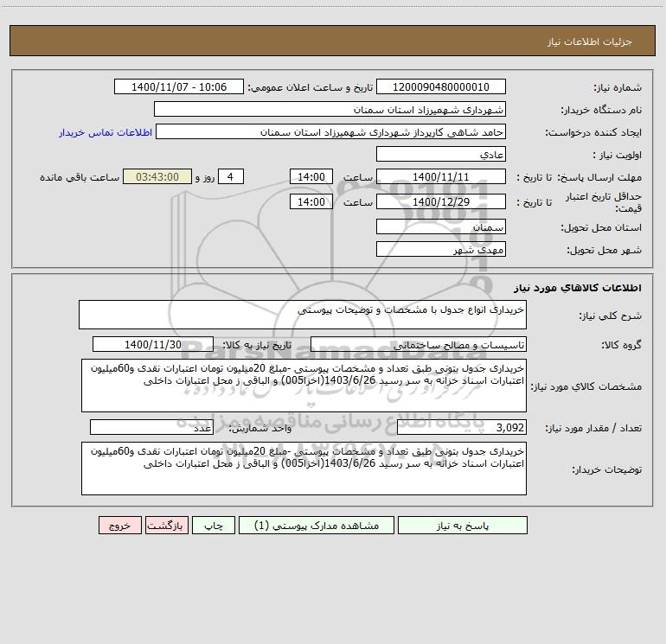Image resolution: width=666 pixels, height=644 pixels.
Task: Click the مهلت ارسال پاسخ label
Action: click(599, 177)
